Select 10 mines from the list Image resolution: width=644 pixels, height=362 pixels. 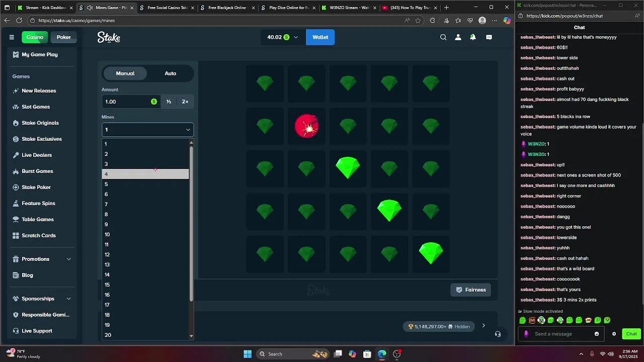(145, 234)
